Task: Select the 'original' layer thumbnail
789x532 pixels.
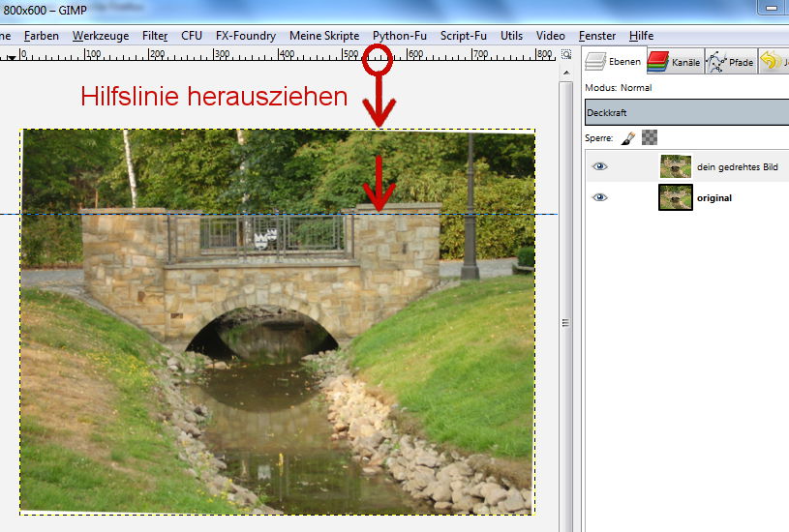Action: coord(675,197)
